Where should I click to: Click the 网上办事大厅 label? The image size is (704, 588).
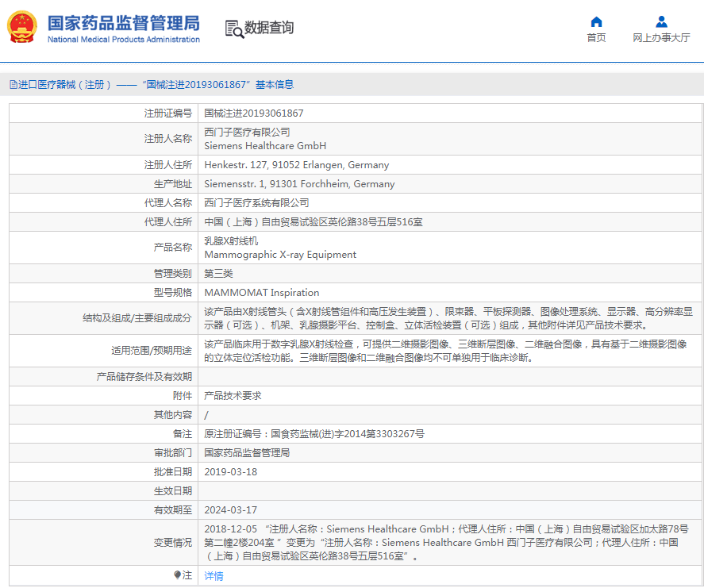661,38
